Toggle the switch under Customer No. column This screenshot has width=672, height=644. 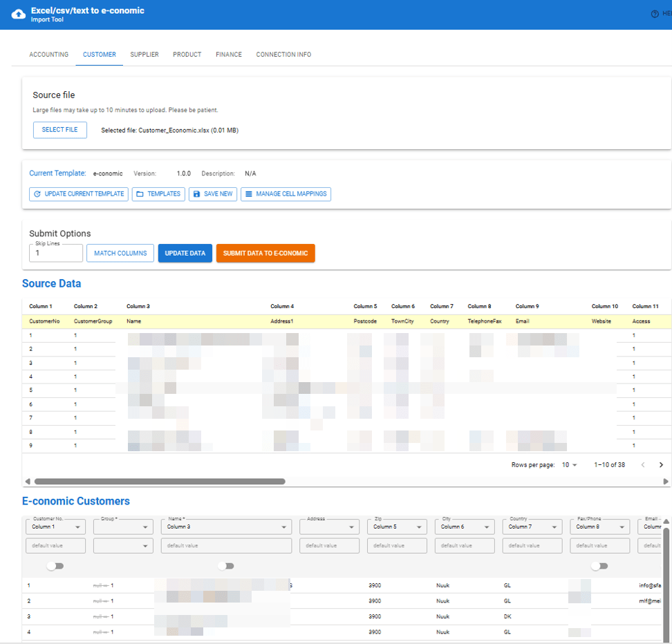click(55, 566)
